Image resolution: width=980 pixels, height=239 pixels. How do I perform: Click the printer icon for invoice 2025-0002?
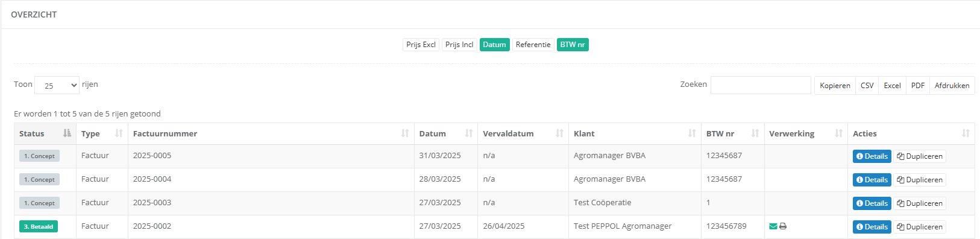783,226
